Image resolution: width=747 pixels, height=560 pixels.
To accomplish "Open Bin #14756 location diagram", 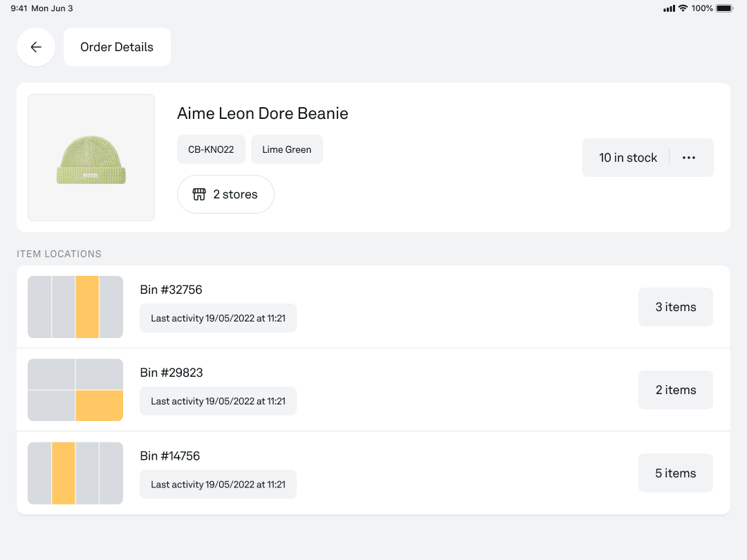I will (x=75, y=473).
